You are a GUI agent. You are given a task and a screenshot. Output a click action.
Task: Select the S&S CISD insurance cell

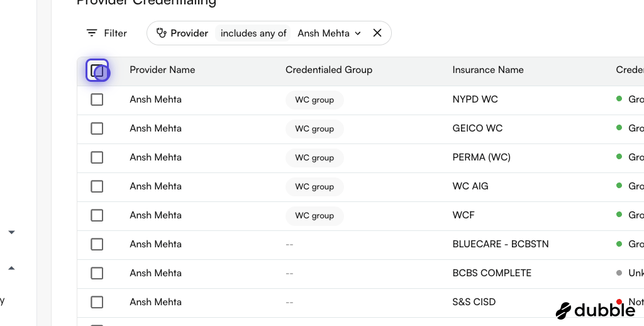pyautogui.click(x=474, y=302)
